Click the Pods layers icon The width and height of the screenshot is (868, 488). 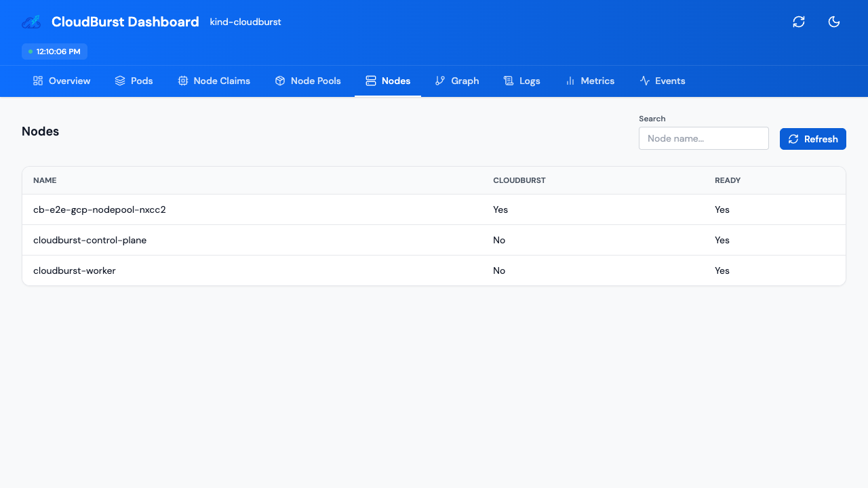tap(119, 81)
